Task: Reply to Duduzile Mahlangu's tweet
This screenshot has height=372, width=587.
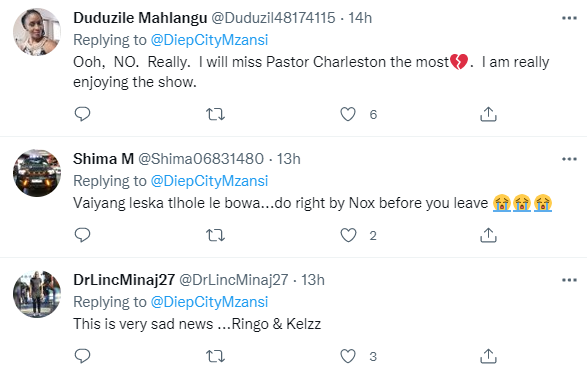Action: [82, 114]
